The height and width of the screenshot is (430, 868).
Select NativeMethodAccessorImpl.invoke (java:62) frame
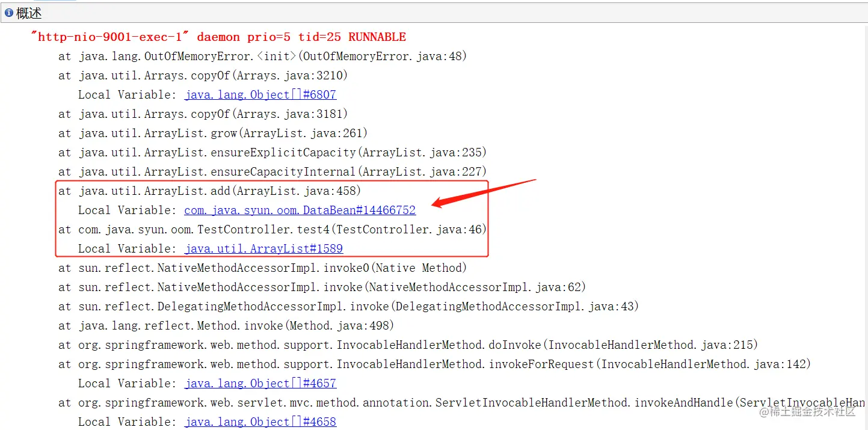[x=322, y=287]
